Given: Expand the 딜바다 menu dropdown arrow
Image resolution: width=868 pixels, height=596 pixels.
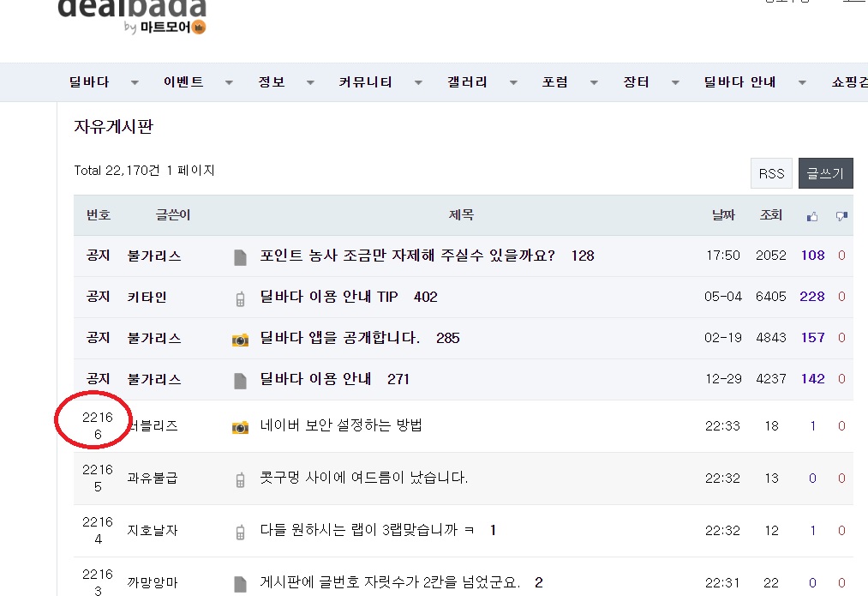Looking at the screenshot, I should pyautogui.click(x=135, y=83).
